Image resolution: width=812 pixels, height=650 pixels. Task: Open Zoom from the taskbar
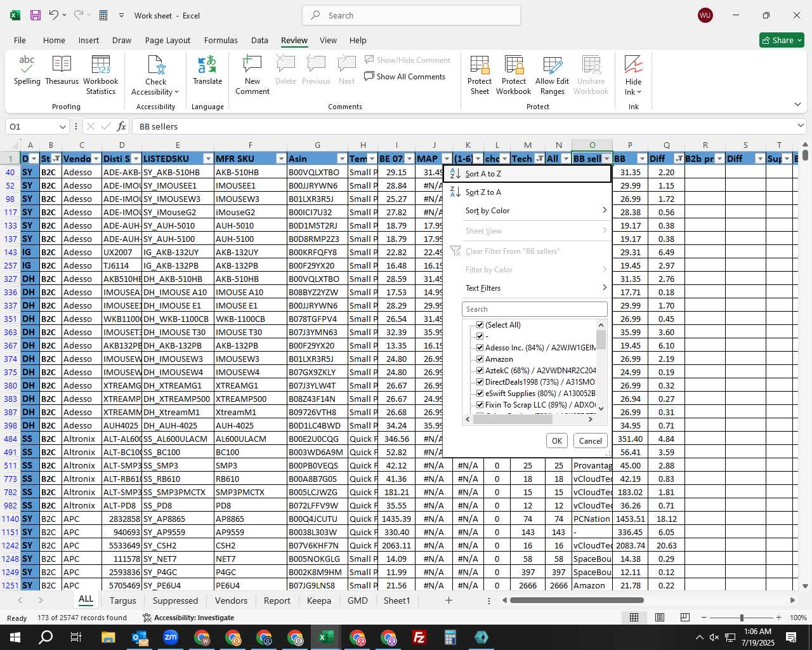tap(170, 637)
